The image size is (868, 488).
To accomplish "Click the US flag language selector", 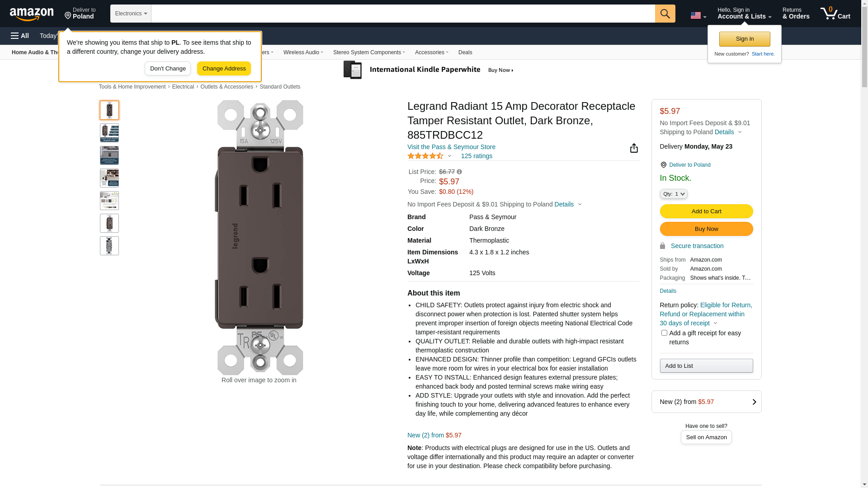I will [698, 15].
